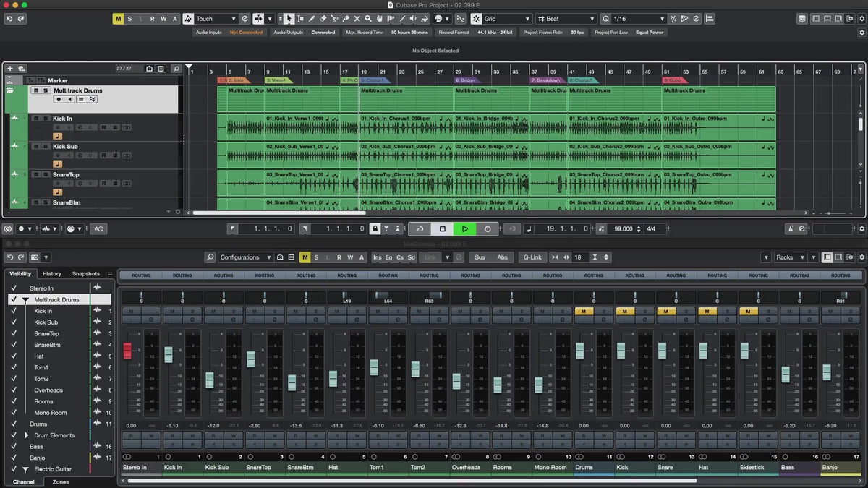868x488 pixels.
Task: Click the Stop transport button
Action: (443, 228)
